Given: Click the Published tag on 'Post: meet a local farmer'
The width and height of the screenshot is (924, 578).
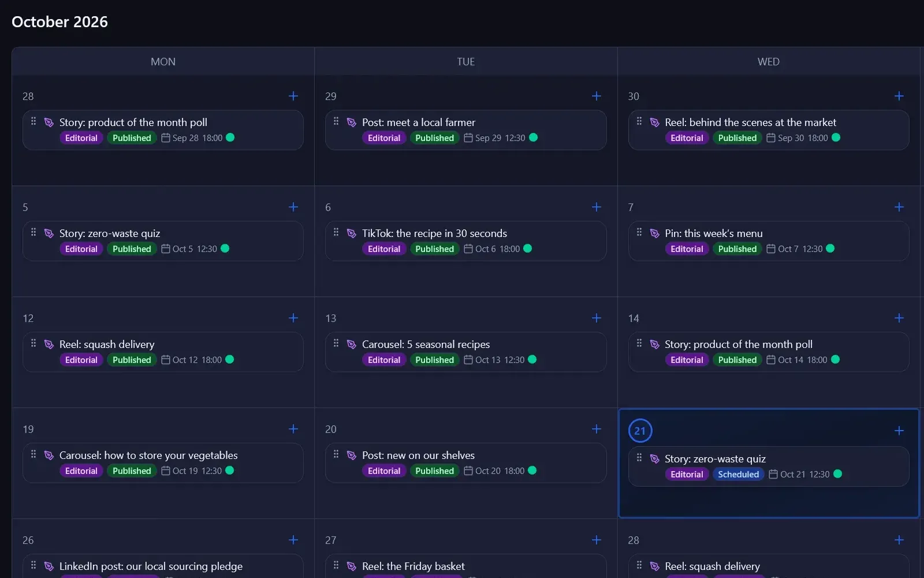Looking at the screenshot, I should point(434,138).
